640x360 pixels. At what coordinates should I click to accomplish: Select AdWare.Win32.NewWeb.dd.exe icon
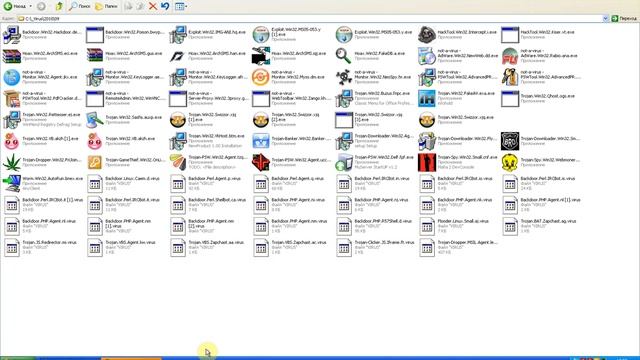[x=427, y=56]
